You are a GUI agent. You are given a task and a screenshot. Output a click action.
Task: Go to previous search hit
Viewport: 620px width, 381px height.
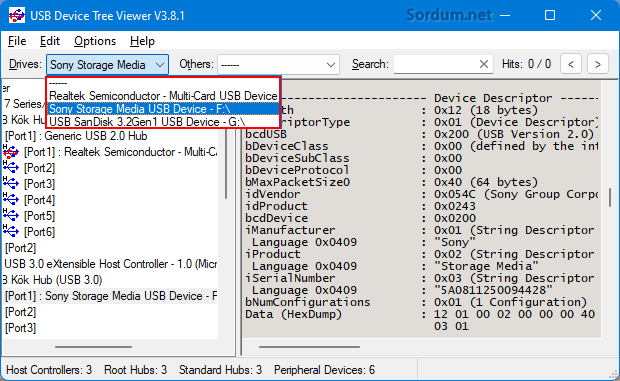[571, 64]
